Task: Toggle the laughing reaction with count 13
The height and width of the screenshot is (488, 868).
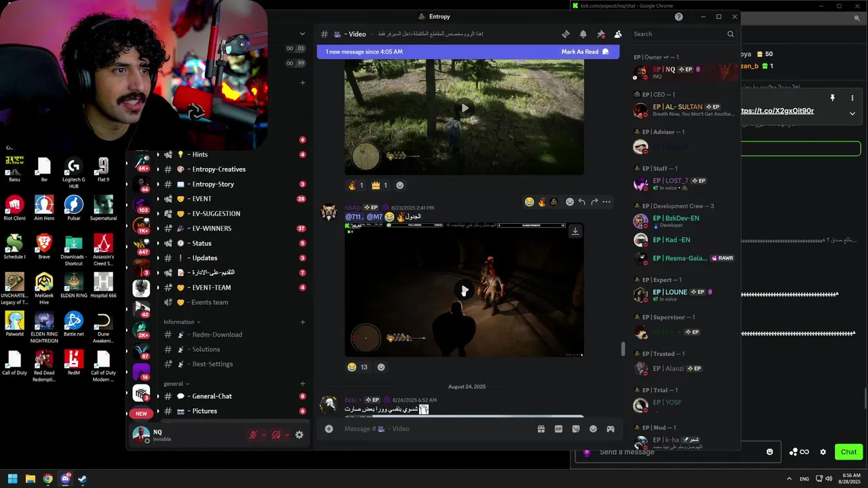Action: point(357,367)
